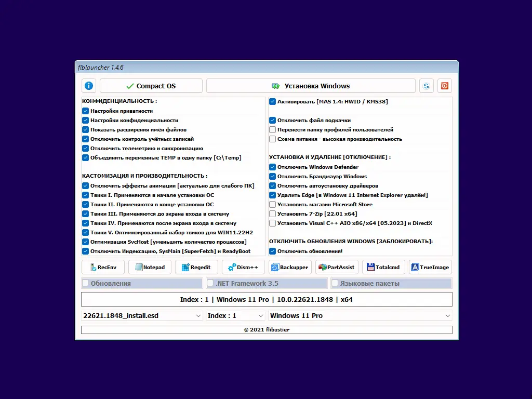The image size is (532, 399).
Task: Toggle Твики II checkbox
Action: 86,205
